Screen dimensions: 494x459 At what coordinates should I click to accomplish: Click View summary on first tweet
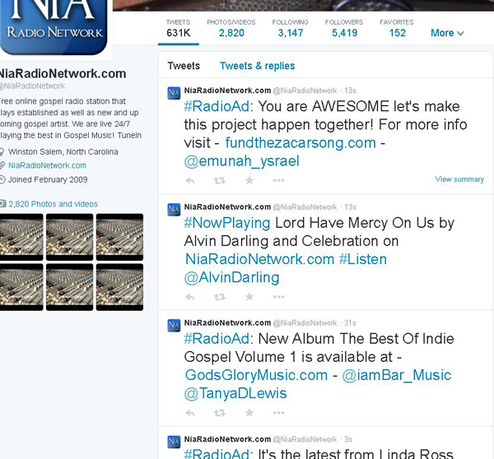click(459, 179)
